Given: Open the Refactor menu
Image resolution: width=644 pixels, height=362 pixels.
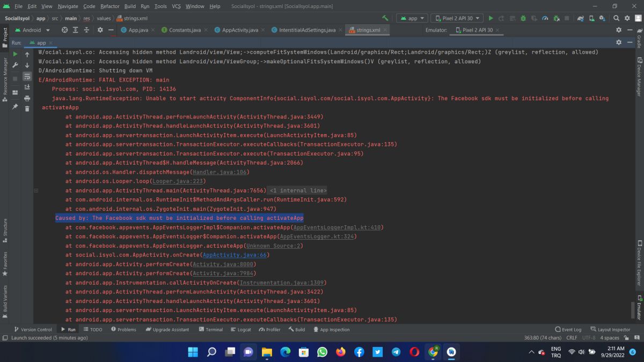Looking at the screenshot, I should tap(110, 6).
